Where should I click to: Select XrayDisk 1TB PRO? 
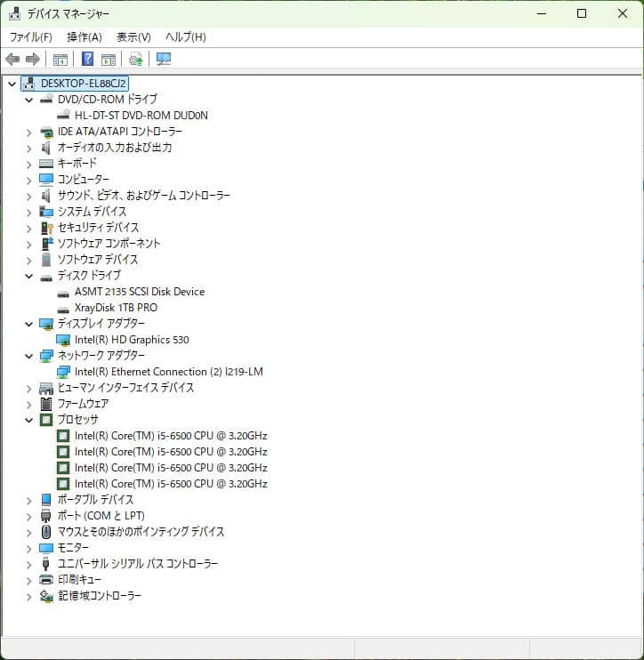[116, 308]
